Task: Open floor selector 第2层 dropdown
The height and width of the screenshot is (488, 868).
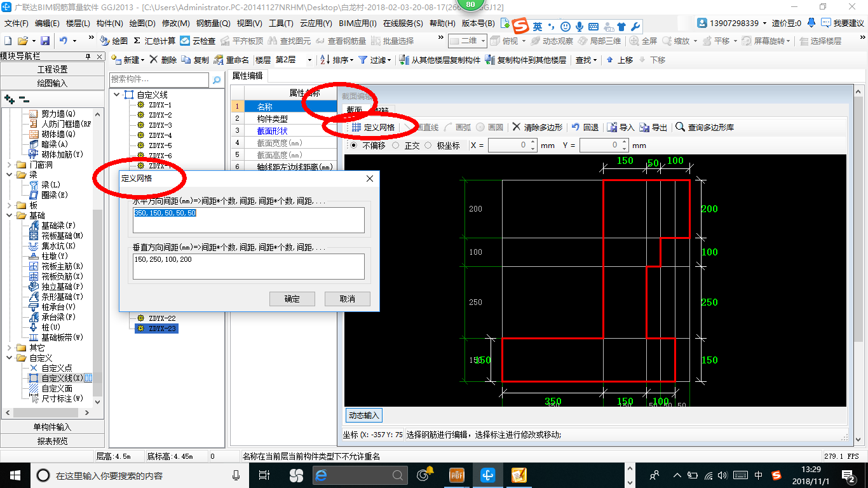Action: (309, 60)
